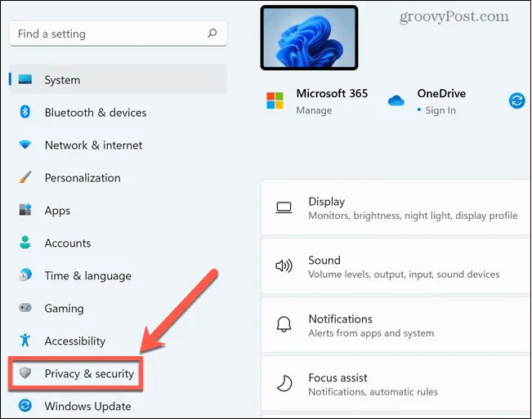532x419 pixels.
Task: Click the Focus assist moon icon
Action: (x=284, y=383)
